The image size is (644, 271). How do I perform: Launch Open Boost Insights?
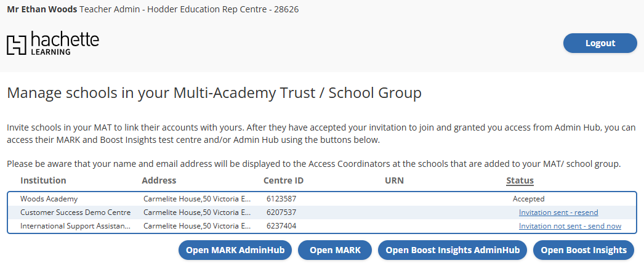(584, 250)
